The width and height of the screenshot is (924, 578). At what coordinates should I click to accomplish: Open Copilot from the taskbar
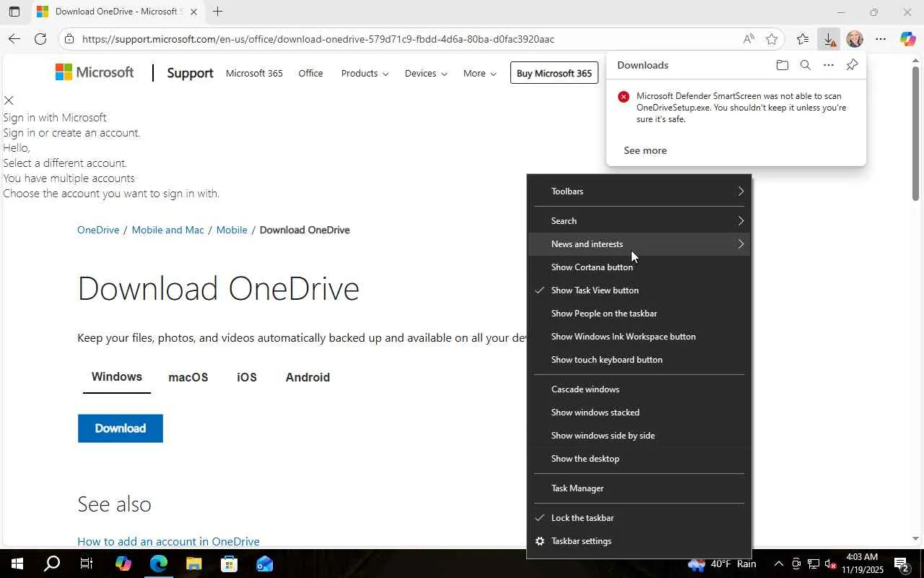click(123, 564)
